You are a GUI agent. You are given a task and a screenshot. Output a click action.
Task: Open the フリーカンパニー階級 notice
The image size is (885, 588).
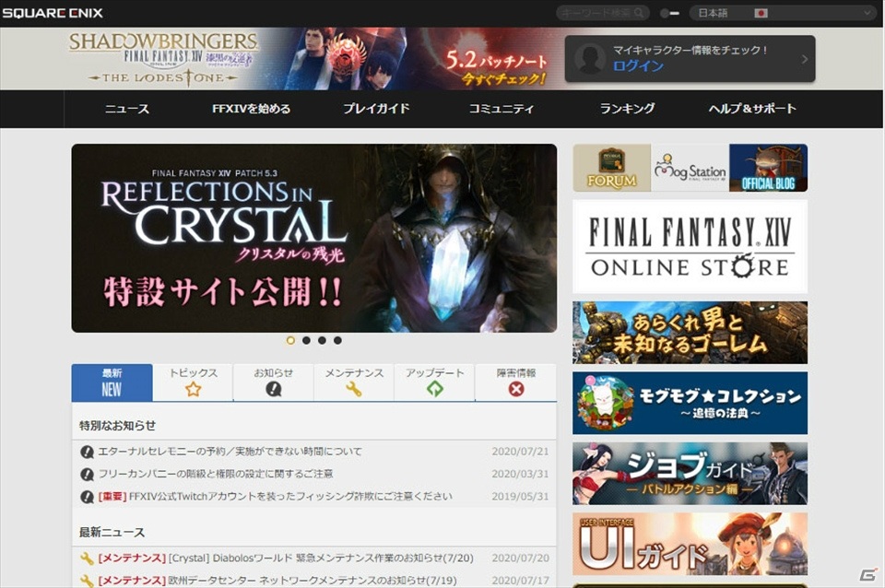313,474
